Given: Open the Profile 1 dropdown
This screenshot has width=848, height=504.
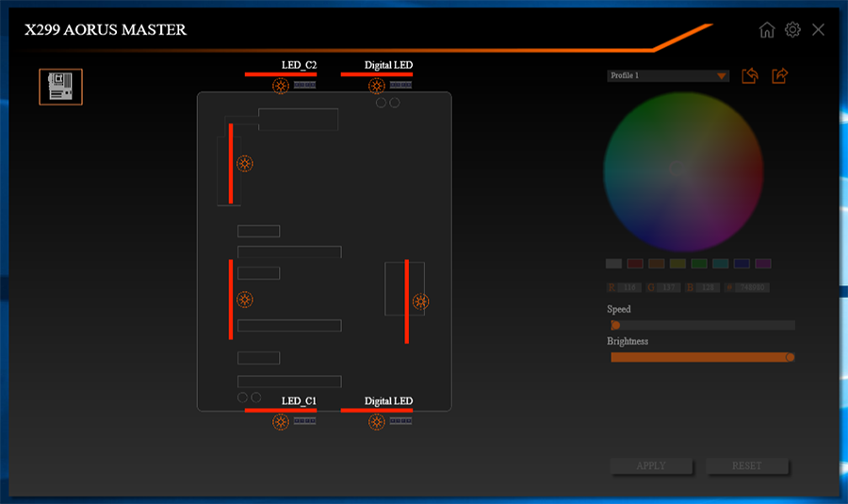Looking at the screenshot, I should point(668,75).
